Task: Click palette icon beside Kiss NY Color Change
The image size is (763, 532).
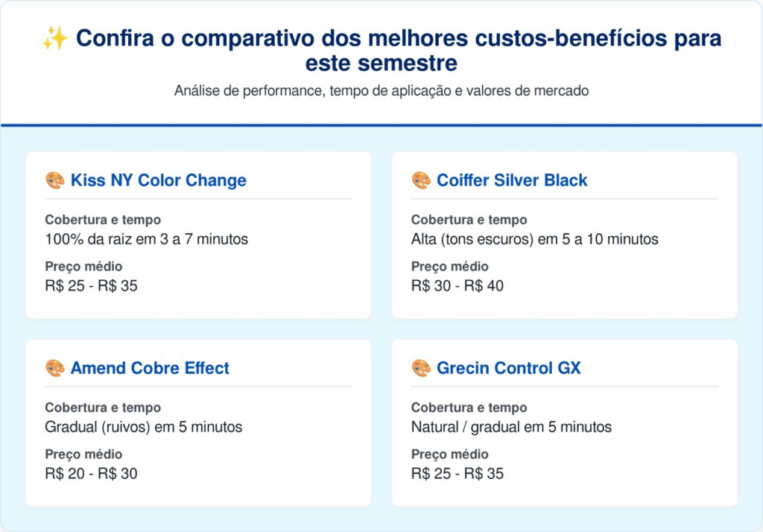Action: coord(55,180)
